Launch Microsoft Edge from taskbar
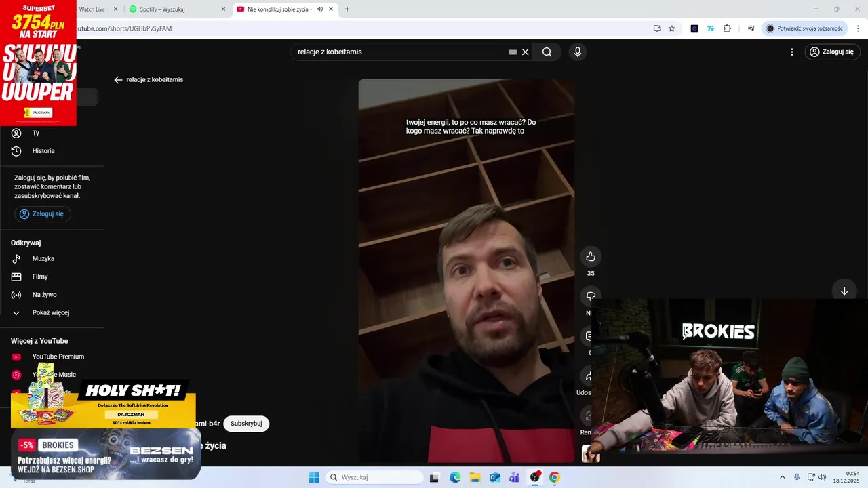 click(x=455, y=477)
